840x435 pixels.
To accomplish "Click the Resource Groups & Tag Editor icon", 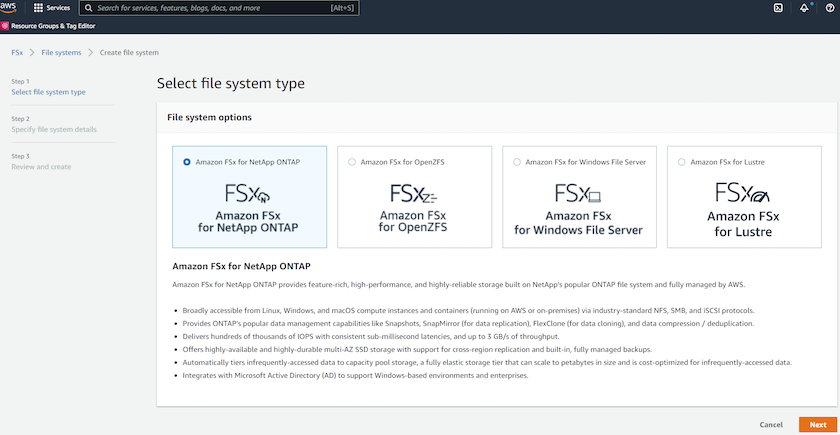I will 6,26.
